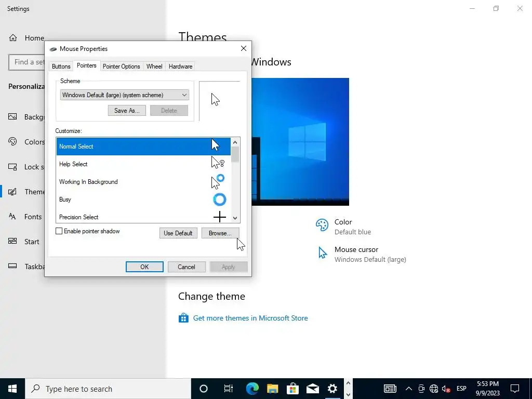Open the Hardware tab
This screenshot has height=399, width=532.
180,66
